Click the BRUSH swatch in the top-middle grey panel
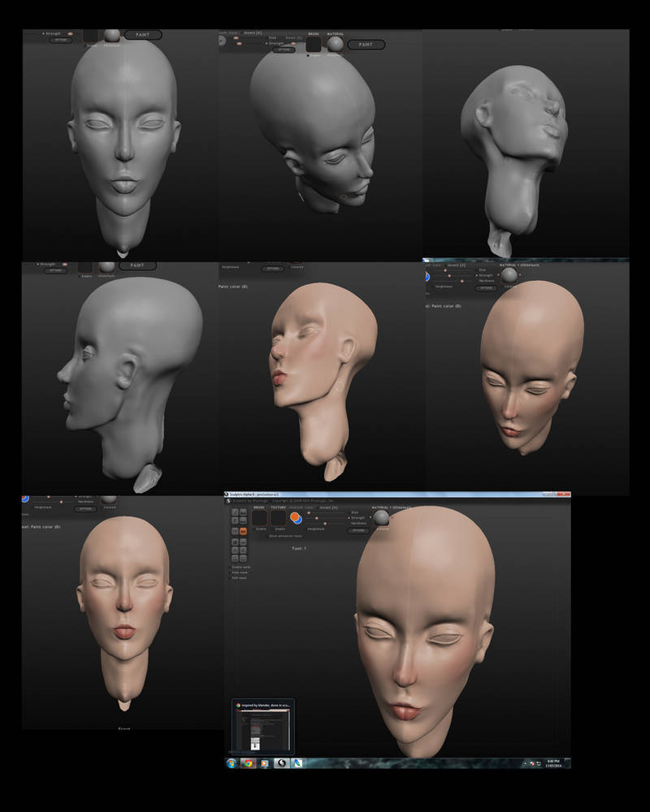This screenshot has width=650, height=812. [314, 45]
